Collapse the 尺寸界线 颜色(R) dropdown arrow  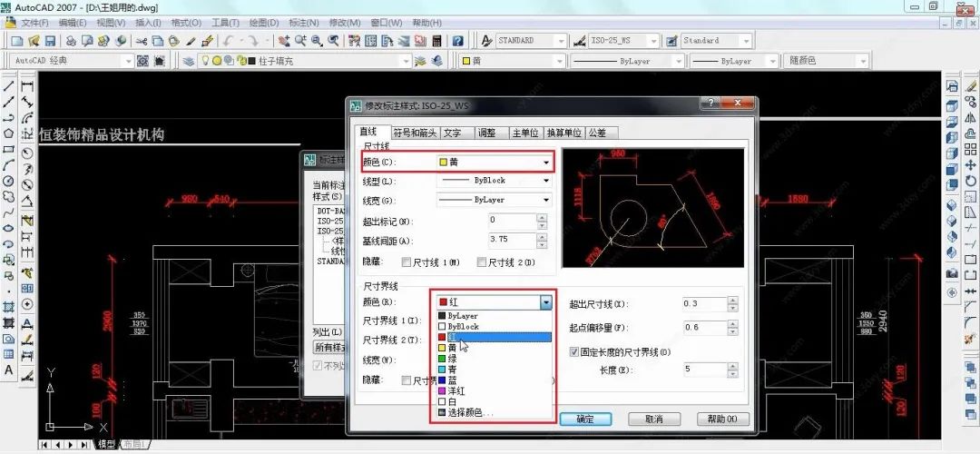[x=546, y=302]
